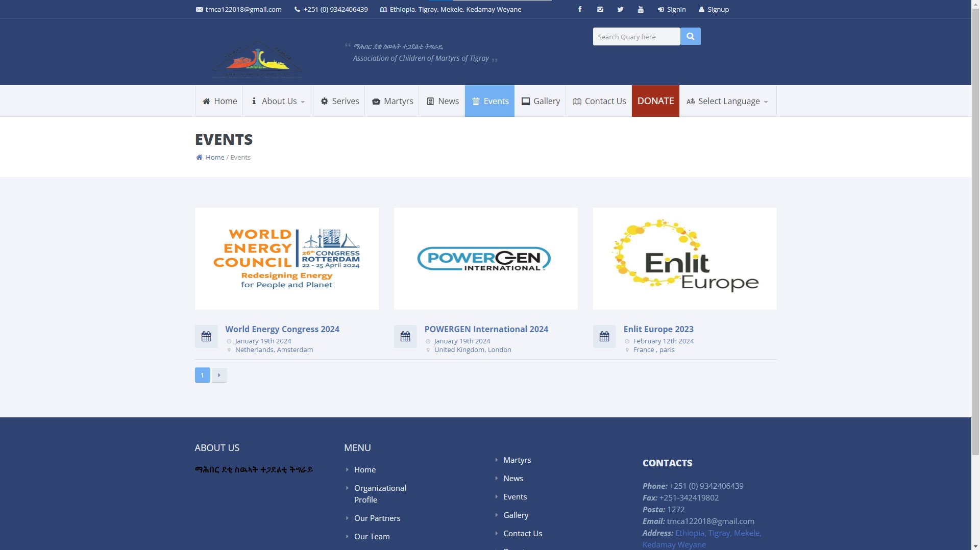The height and width of the screenshot is (550, 980).
Task: Open World Energy Congress 2024 event link
Action: [282, 329]
